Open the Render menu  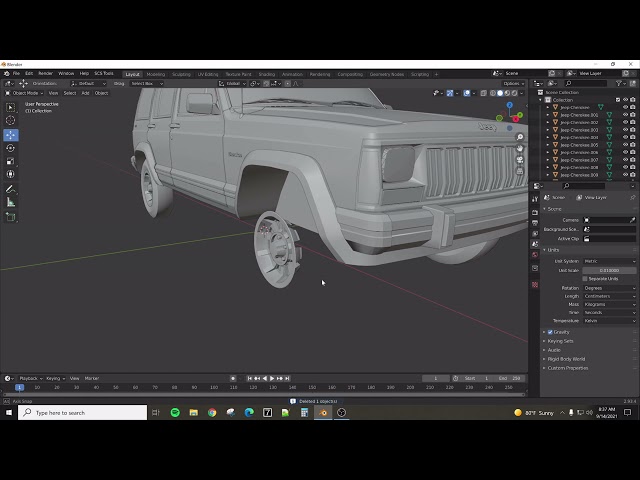coord(45,73)
